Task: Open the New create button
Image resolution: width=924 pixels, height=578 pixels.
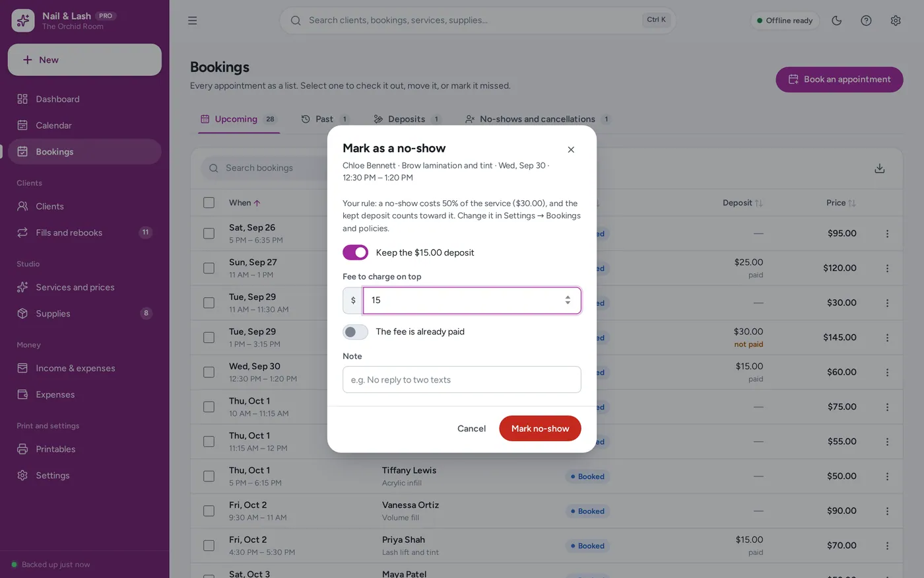Action: pos(84,60)
